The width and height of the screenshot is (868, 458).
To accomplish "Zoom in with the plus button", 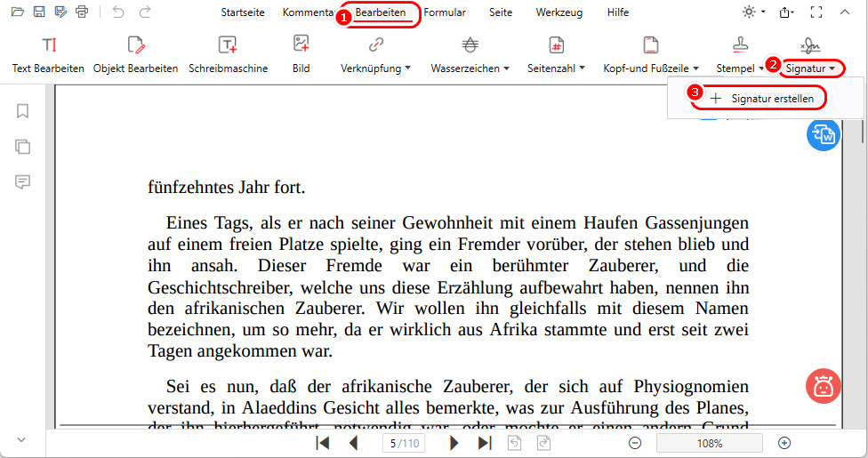I will click(x=784, y=443).
